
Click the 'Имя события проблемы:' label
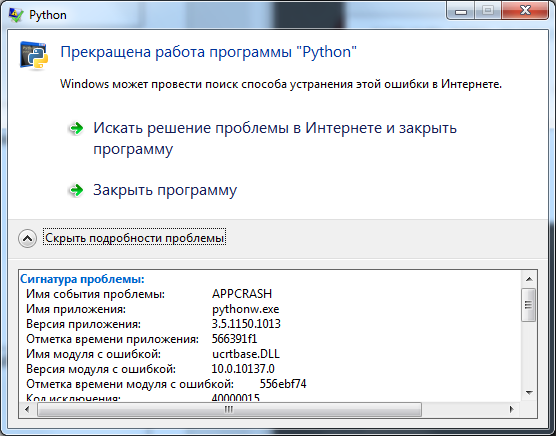click(x=95, y=294)
